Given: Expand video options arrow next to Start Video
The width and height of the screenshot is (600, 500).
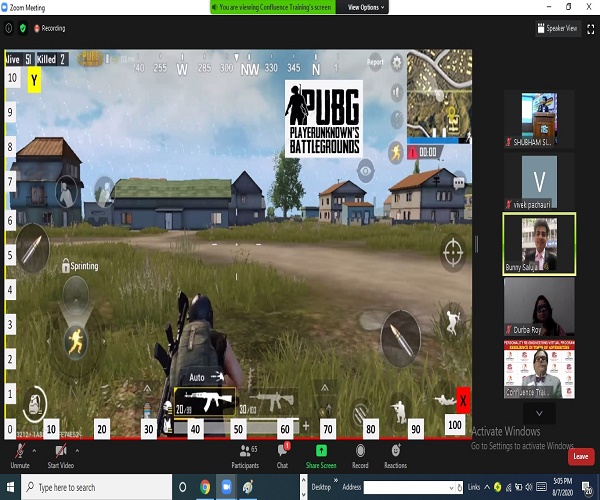Looking at the screenshot, I should coord(77,451).
